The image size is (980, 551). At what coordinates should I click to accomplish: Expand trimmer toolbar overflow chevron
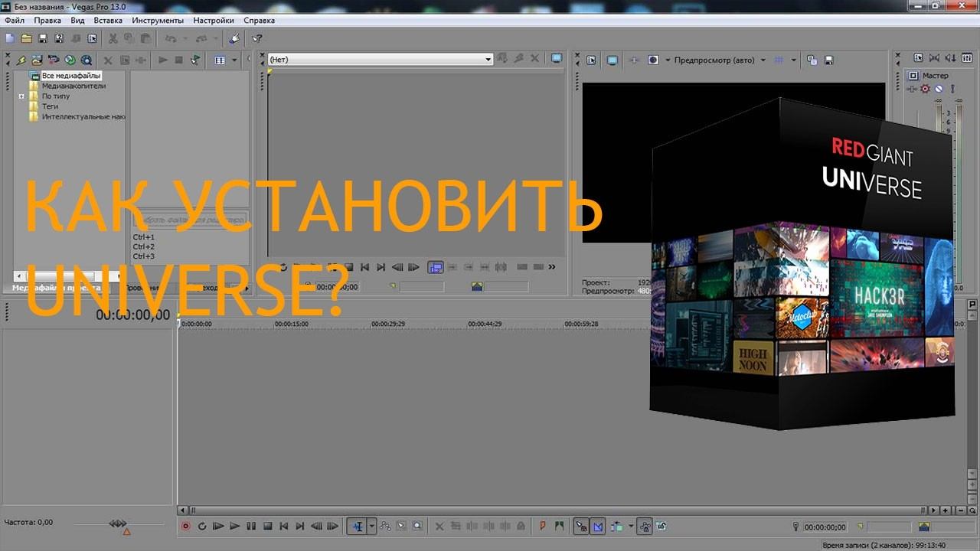[551, 267]
